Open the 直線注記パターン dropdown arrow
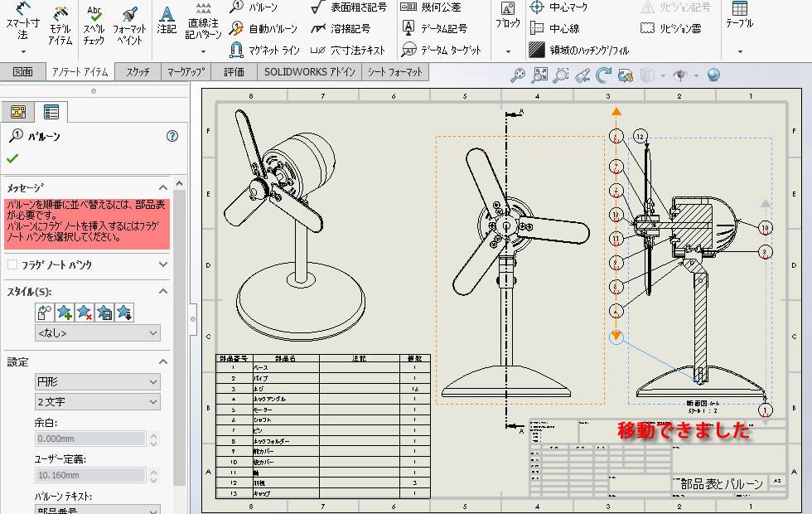Screen dimensions: 812x514 (x=203, y=51)
